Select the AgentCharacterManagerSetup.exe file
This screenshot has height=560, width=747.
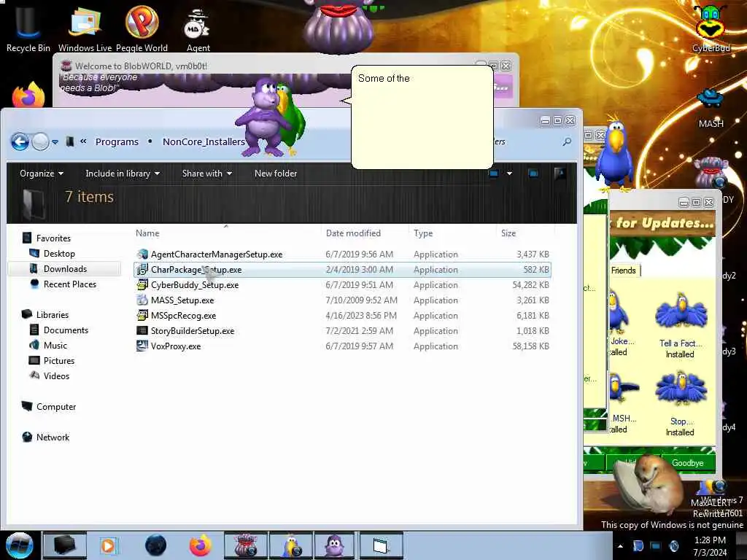pos(343,254)
